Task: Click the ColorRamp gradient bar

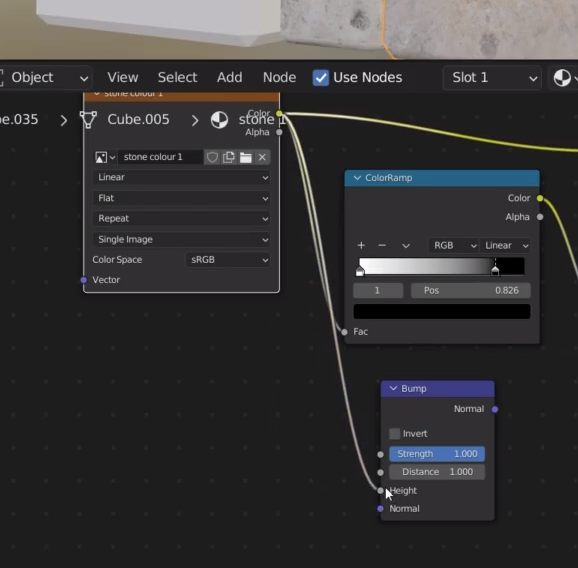Action: pyautogui.click(x=442, y=266)
